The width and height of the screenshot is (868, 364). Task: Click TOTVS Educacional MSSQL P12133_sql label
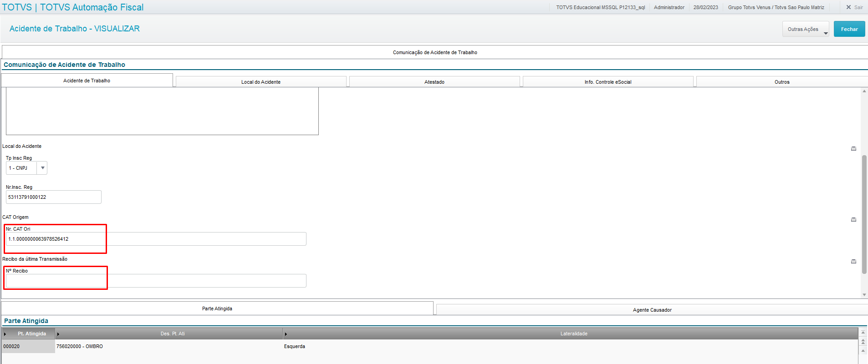click(600, 7)
